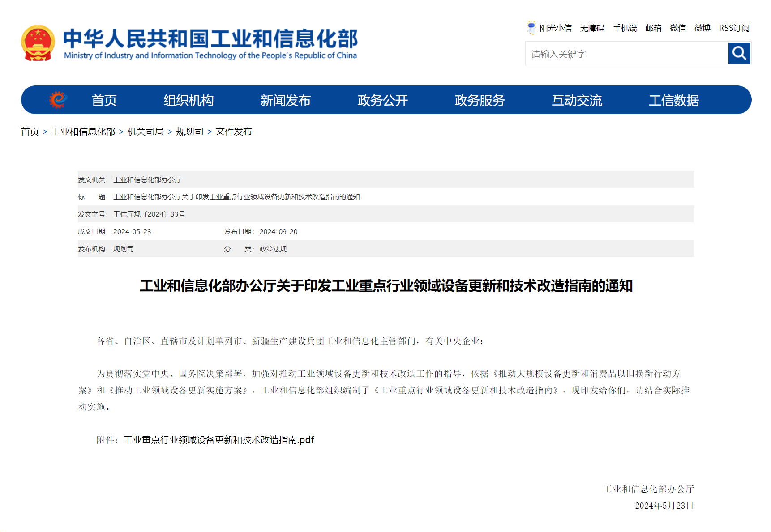
Task: Open the 微博 link at top
Action: (702, 28)
